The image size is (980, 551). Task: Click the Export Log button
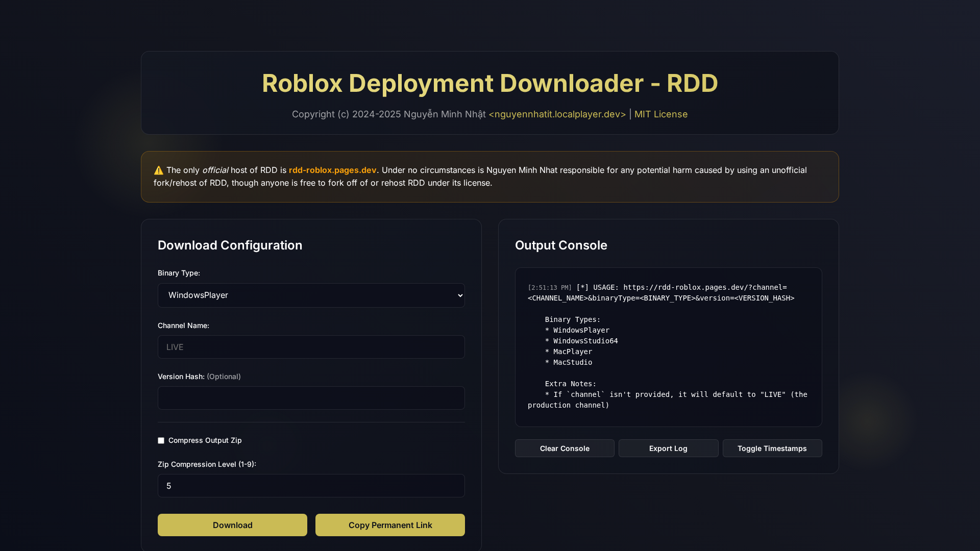pos(668,448)
